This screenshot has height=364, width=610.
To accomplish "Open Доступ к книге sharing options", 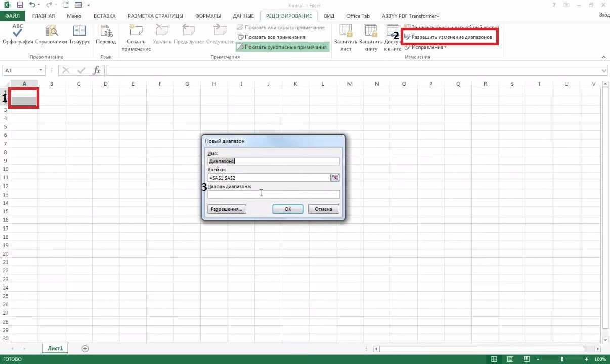I will tap(394, 35).
